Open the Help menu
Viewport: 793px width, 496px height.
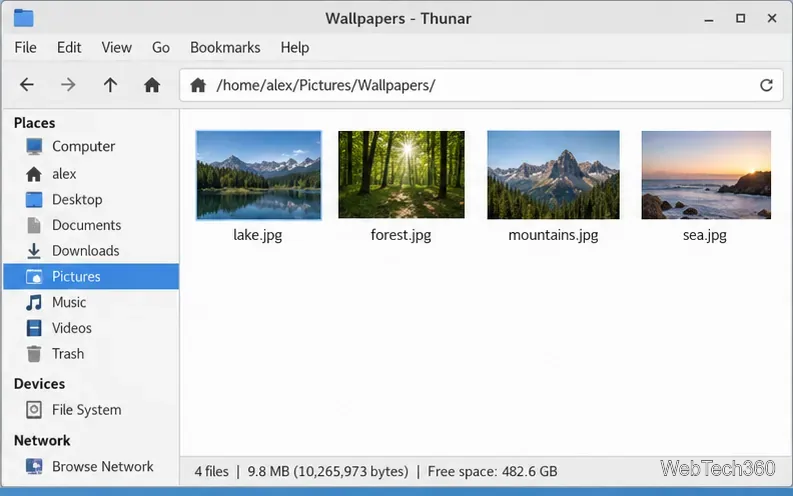tap(295, 48)
